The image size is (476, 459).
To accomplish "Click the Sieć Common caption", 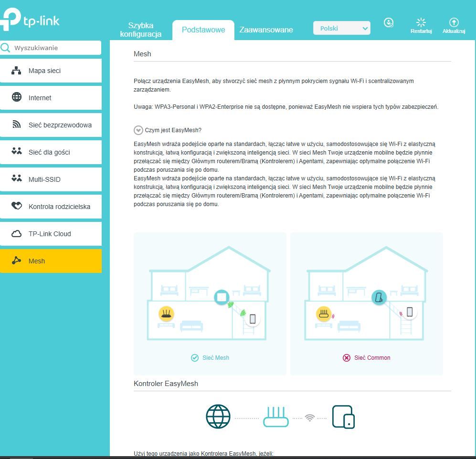I will (372, 358).
